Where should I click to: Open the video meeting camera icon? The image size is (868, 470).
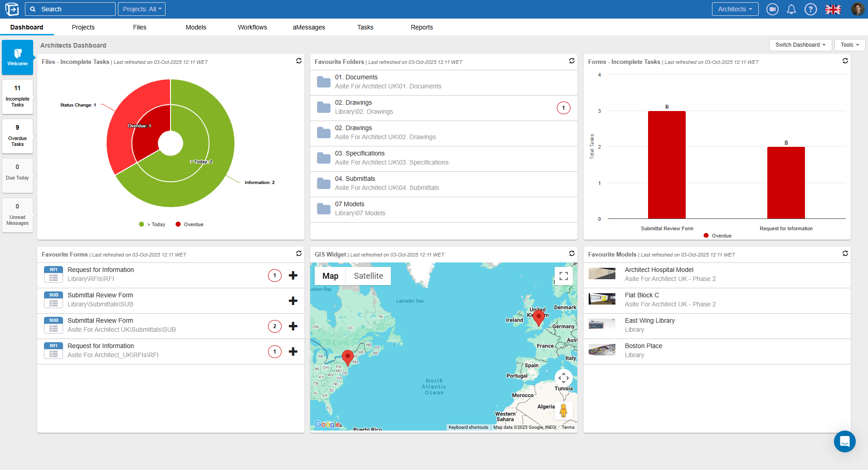coord(772,9)
